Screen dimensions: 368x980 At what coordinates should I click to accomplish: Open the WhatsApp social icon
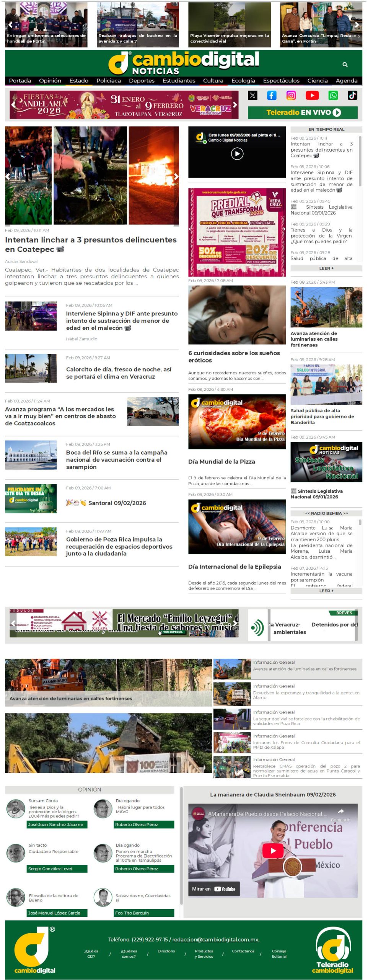point(333,95)
